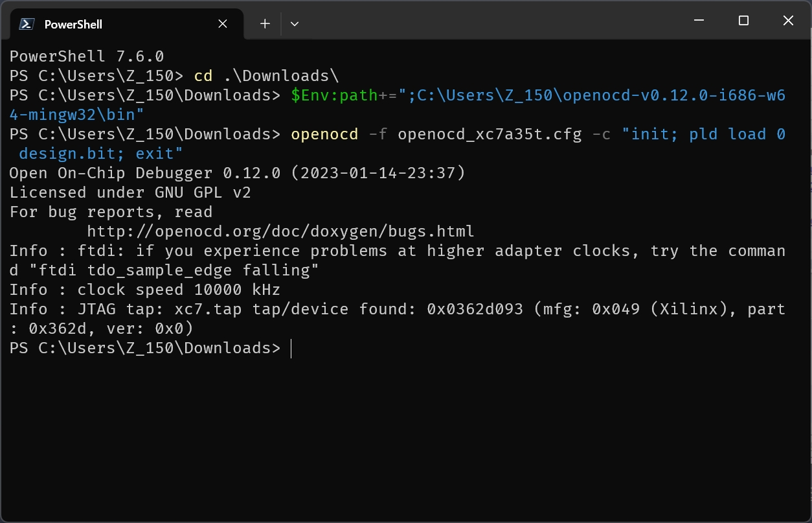Click the '(Xilinx)' manufacturer text

[x=689, y=309]
